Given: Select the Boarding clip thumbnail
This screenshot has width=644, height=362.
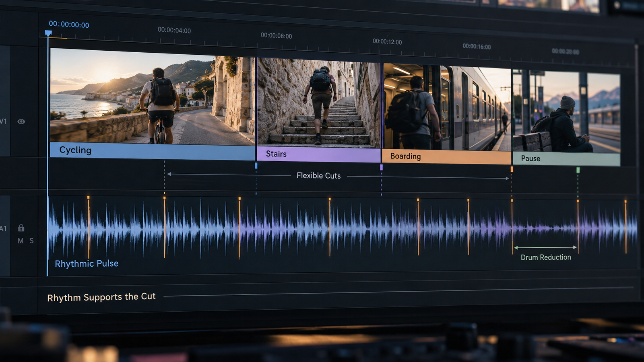Looking at the screenshot, I should [x=447, y=107].
